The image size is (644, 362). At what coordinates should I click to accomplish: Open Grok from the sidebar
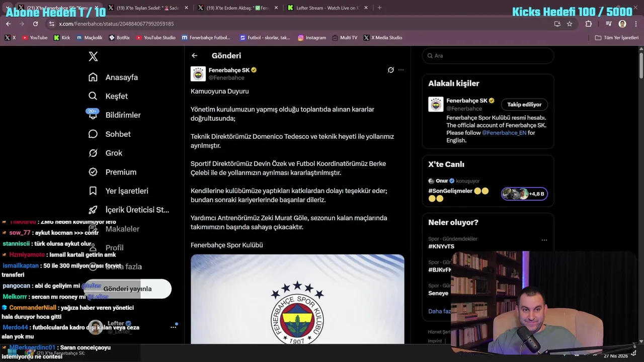(106, 153)
